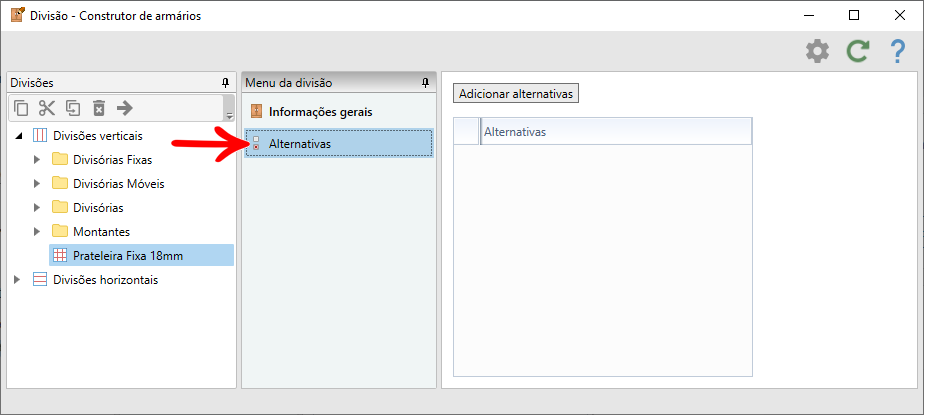Expand the Divisões horizontais node
933x417 pixels.
pyautogui.click(x=17, y=279)
